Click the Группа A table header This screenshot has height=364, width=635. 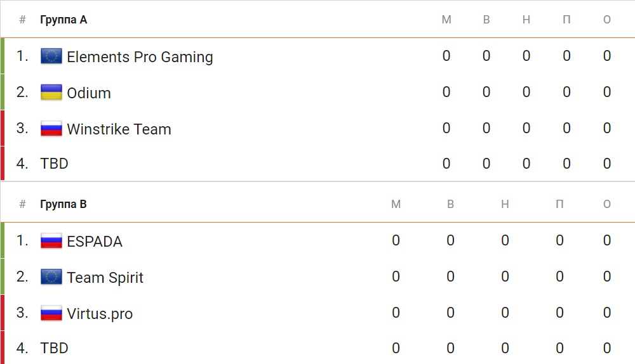click(63, 20)
